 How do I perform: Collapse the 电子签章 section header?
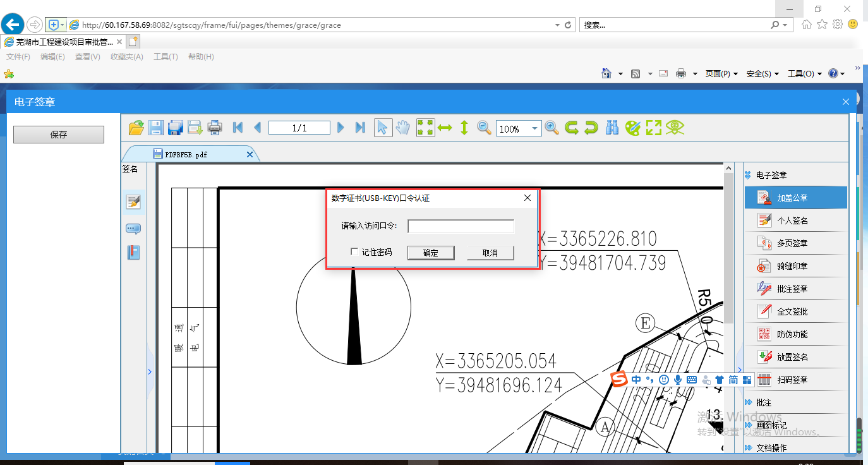[771, 175]
